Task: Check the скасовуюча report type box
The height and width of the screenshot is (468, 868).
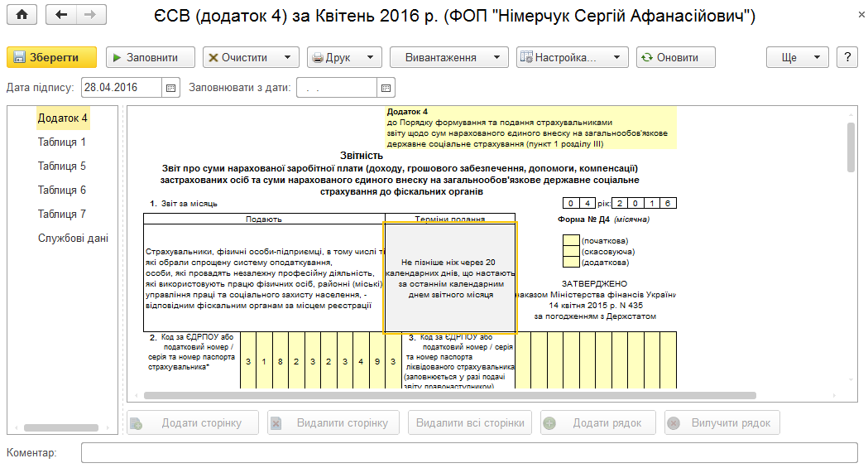Action: point(571,252)
